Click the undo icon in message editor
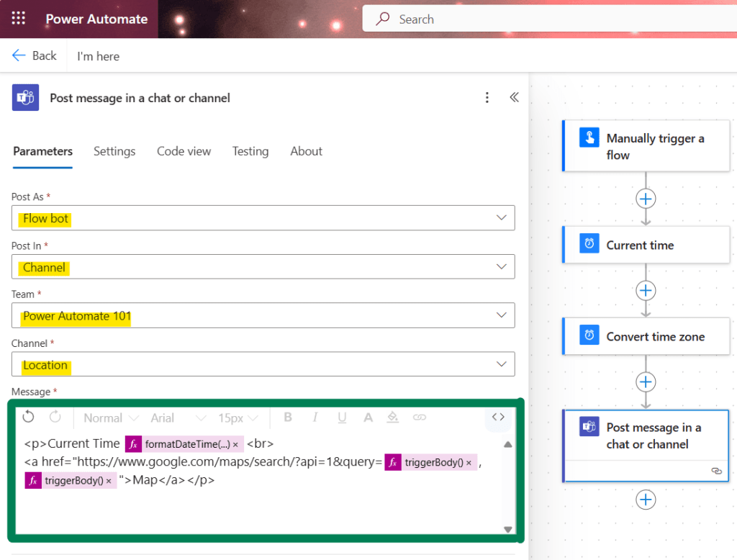737x560 pixels. 29,417
